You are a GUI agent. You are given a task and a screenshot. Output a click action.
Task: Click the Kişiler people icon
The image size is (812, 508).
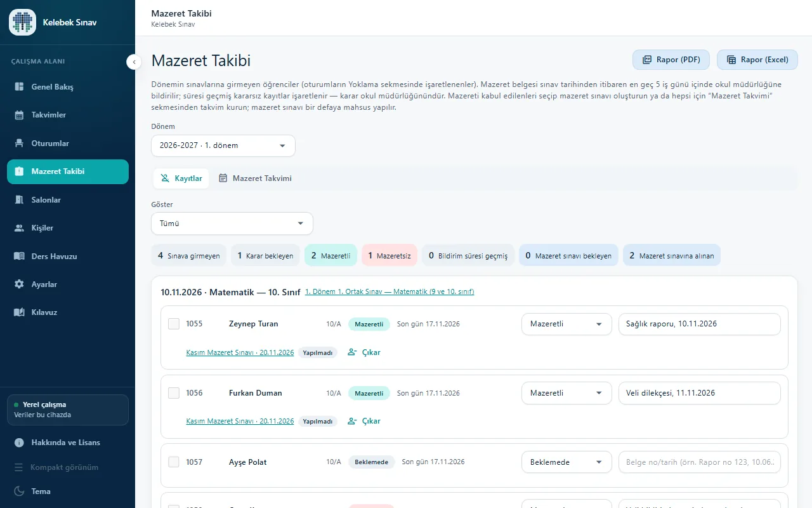coord(19,228)
